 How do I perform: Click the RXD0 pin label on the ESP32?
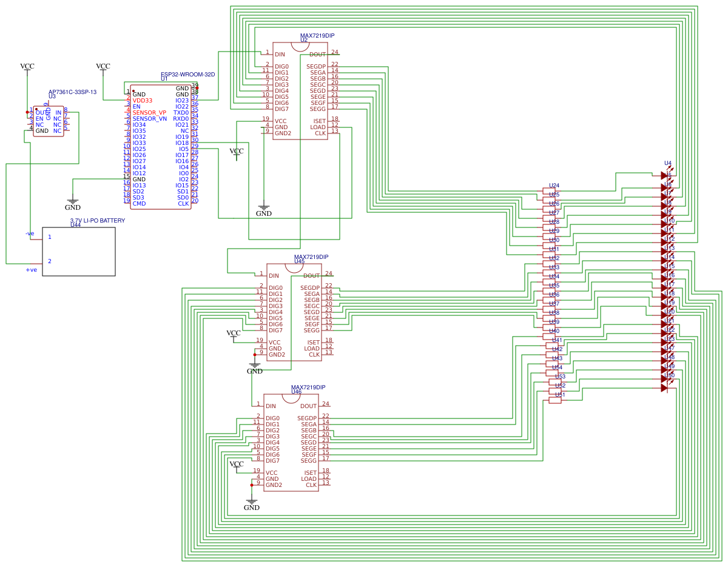pos(181,119)
